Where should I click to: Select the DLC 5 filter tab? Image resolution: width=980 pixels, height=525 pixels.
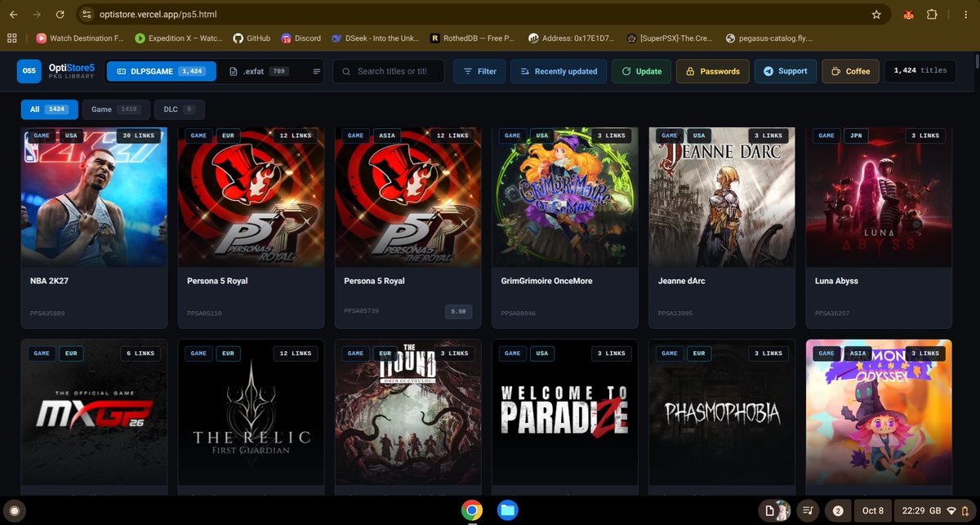coord(179,109)
